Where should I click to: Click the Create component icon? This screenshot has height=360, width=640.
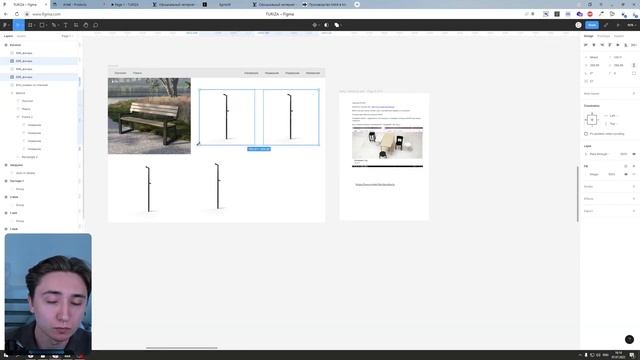[314, 25]
